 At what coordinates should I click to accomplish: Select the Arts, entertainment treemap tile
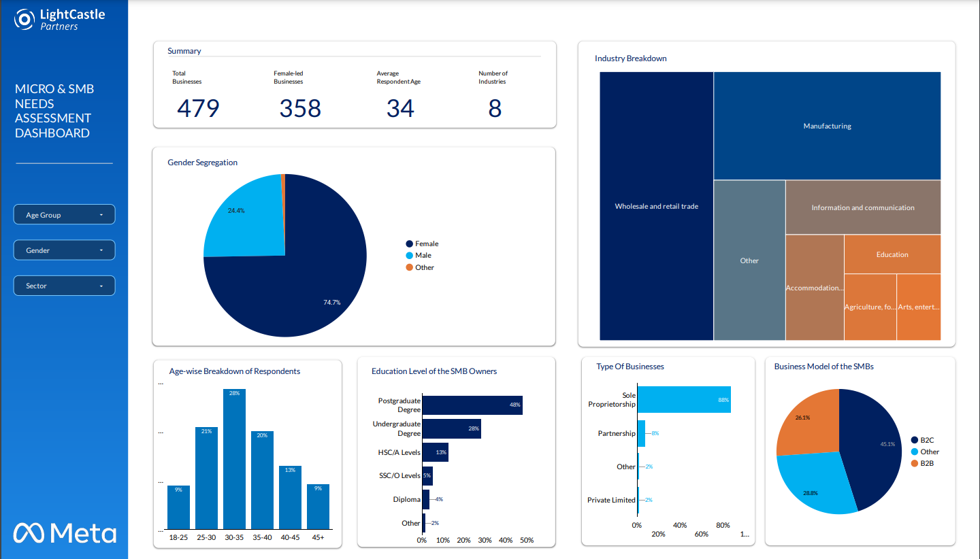coord(919,307)
